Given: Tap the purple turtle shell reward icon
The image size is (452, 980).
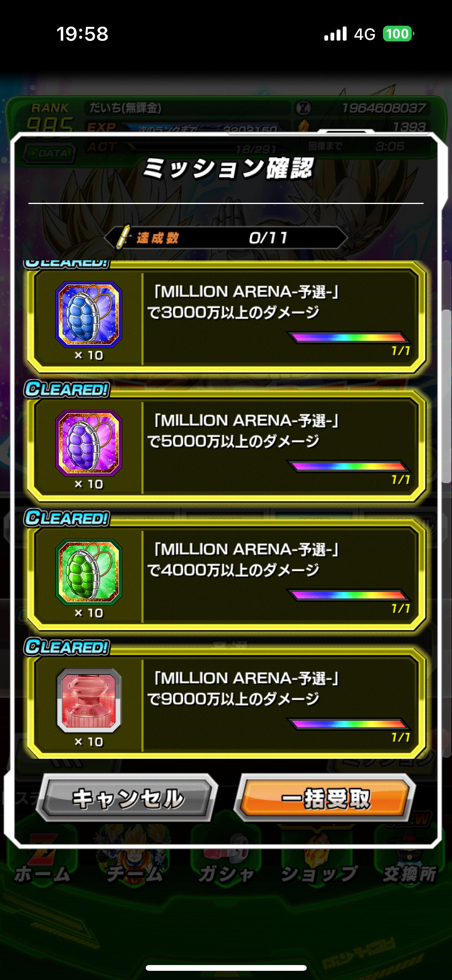Looking at the screenshot, I should pyautogui.click(x=89, y=443).
